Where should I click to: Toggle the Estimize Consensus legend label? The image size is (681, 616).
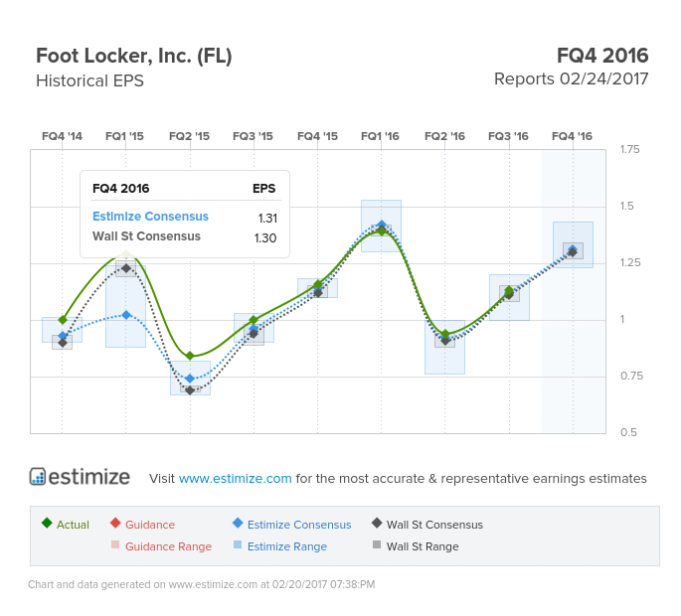(299, 525)
